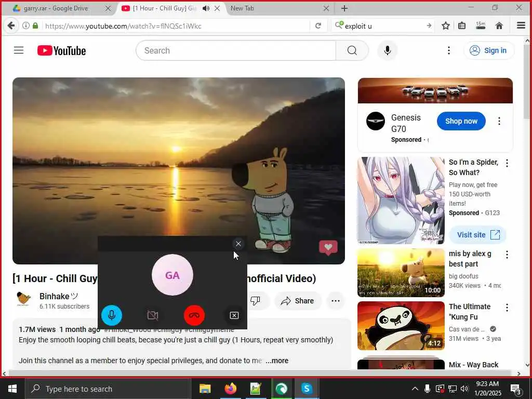
Task: Click the browser search box containing exploit u
Action: (382, 26)
